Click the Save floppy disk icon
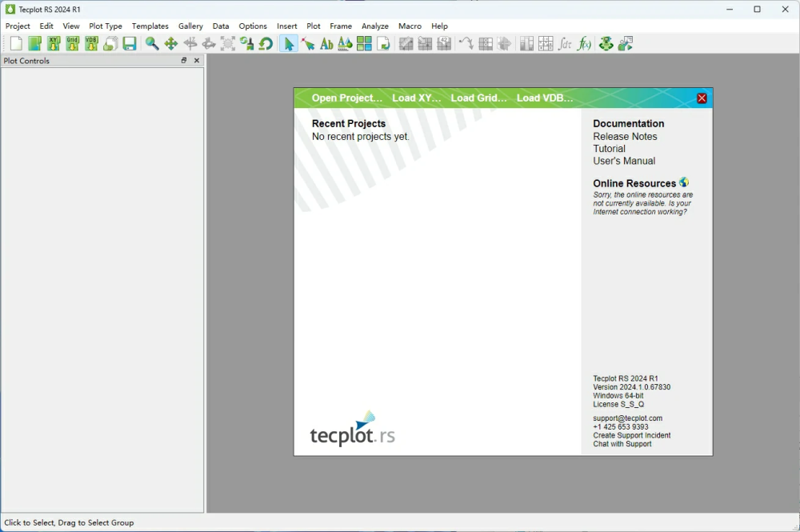 coord(130,44)
